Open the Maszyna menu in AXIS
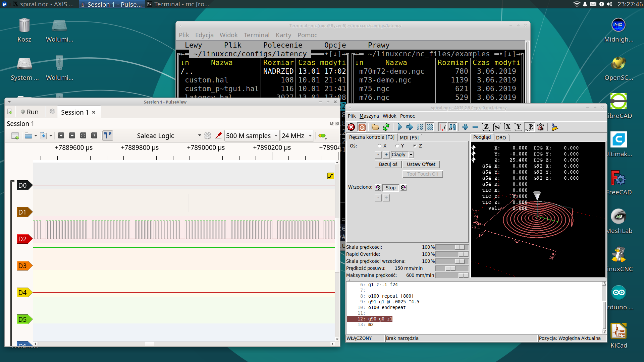The height and width of the screenshot is (362, 644). click(369, 116)
